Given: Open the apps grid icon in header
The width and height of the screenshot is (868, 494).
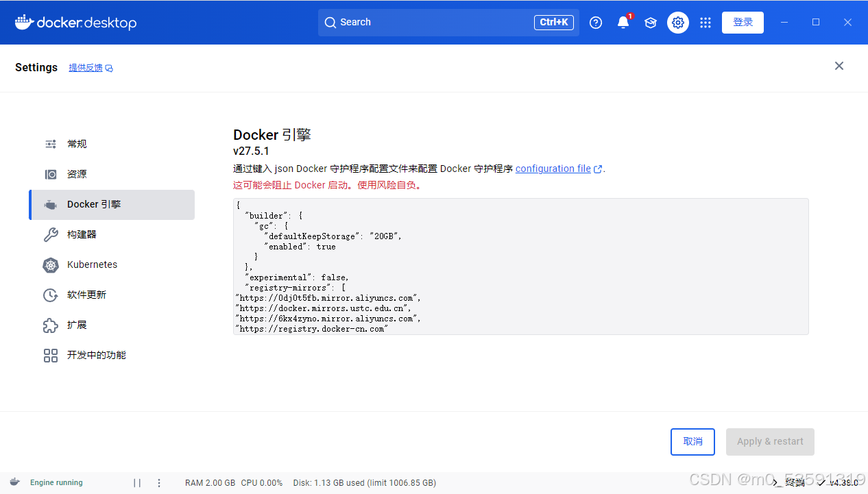Looking at the screenshot, I should pos(706,23).
